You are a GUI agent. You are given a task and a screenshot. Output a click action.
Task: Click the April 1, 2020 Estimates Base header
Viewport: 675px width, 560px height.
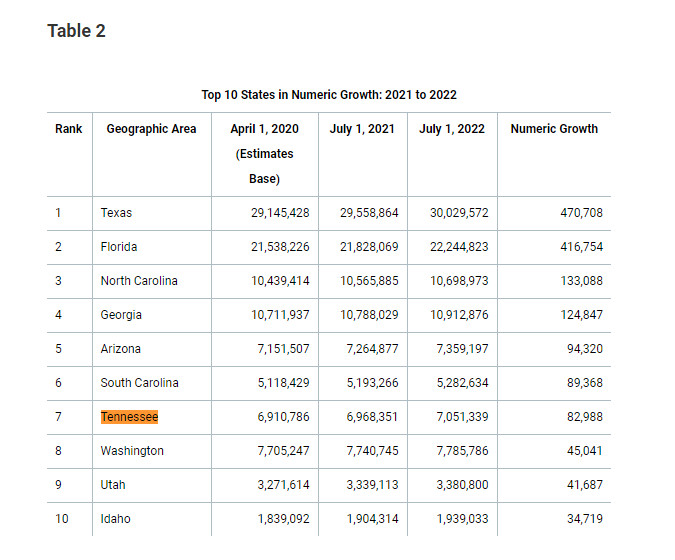(264, 153)
